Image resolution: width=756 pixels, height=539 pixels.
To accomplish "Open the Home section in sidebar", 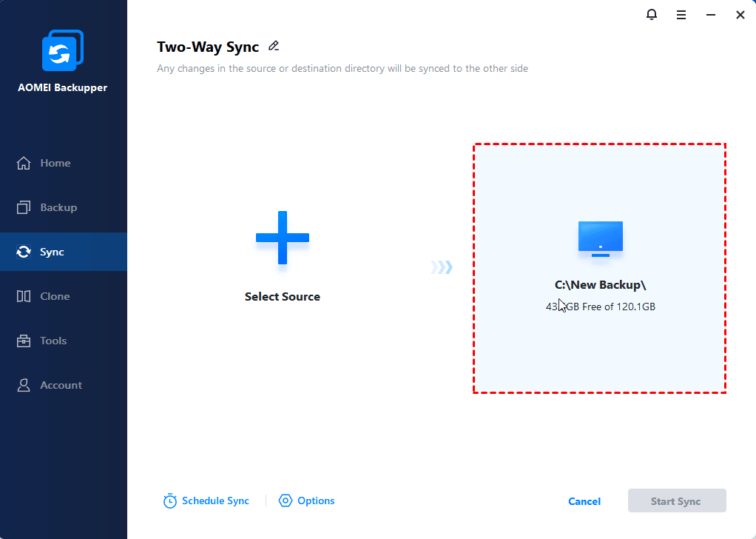I will click(x=63, y=163).
